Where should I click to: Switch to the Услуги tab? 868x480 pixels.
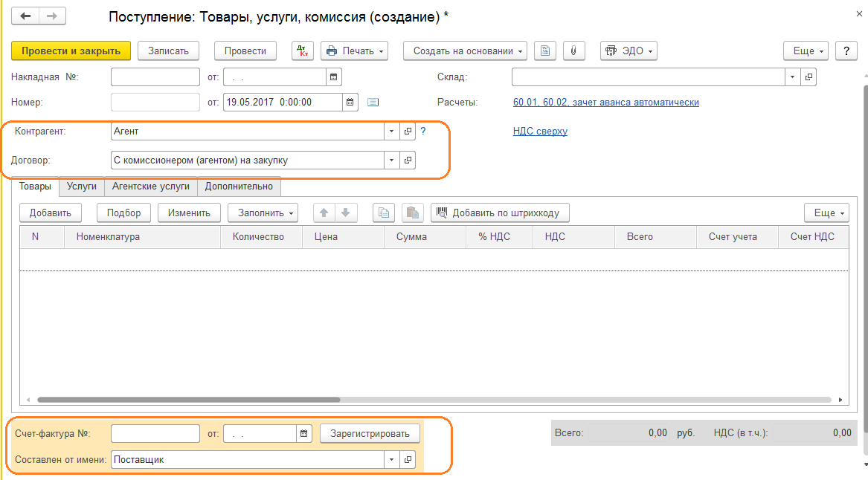click(81, 187)
